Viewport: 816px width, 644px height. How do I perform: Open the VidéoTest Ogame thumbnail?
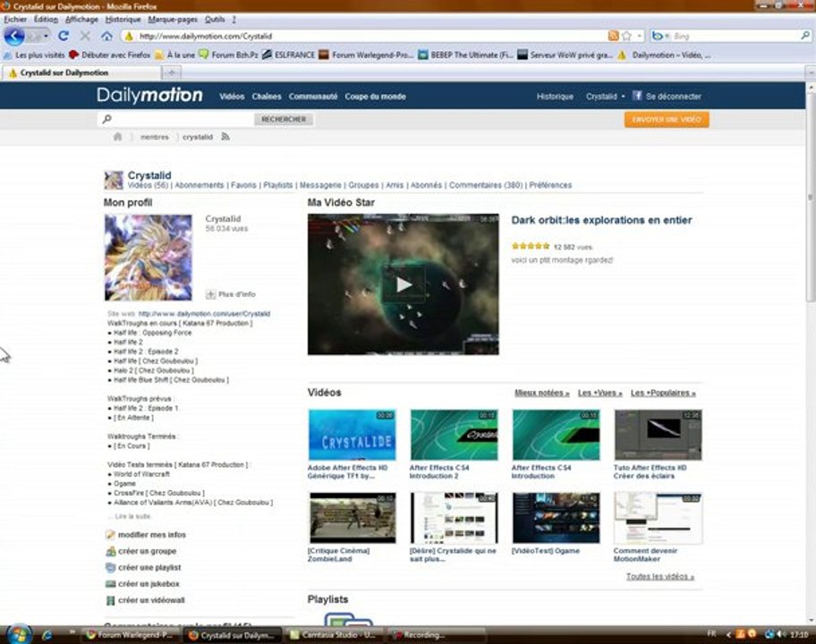(x=556, y=518)
